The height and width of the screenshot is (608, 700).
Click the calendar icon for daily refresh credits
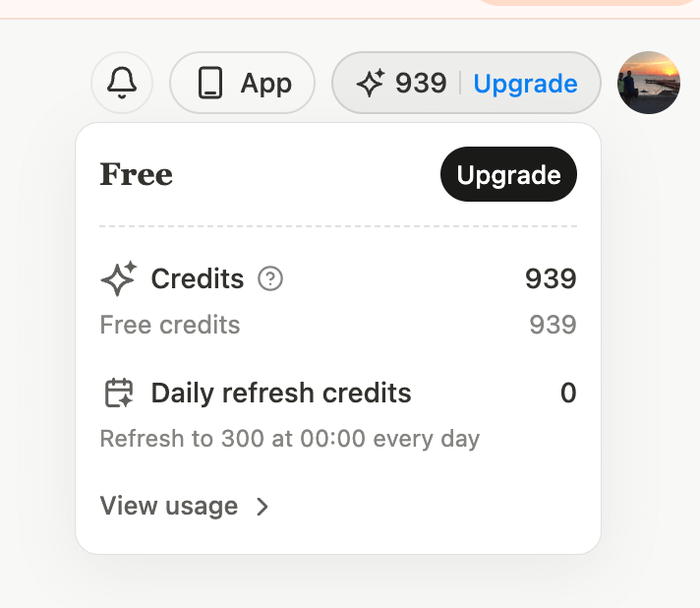coord(119,393)
